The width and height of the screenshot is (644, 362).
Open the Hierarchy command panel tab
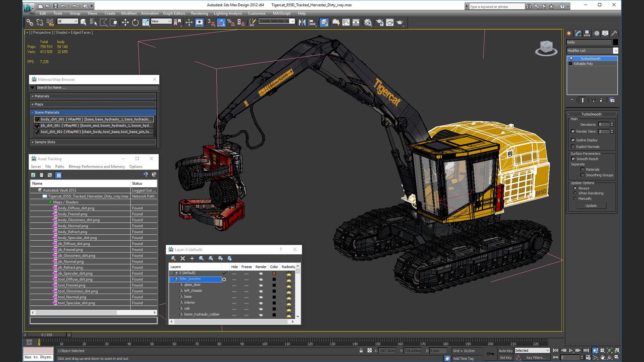tap(587, 33)
